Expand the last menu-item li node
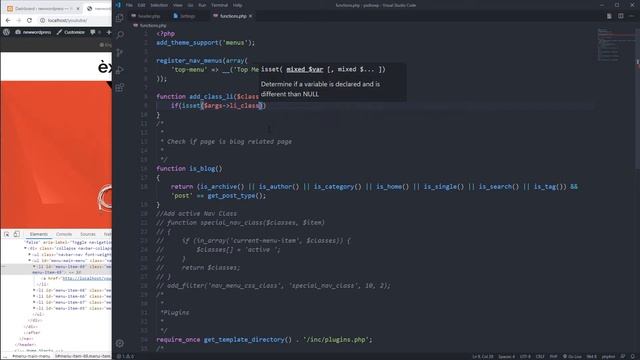This screenshot has width=640, height=360. (x=34, y=308)
